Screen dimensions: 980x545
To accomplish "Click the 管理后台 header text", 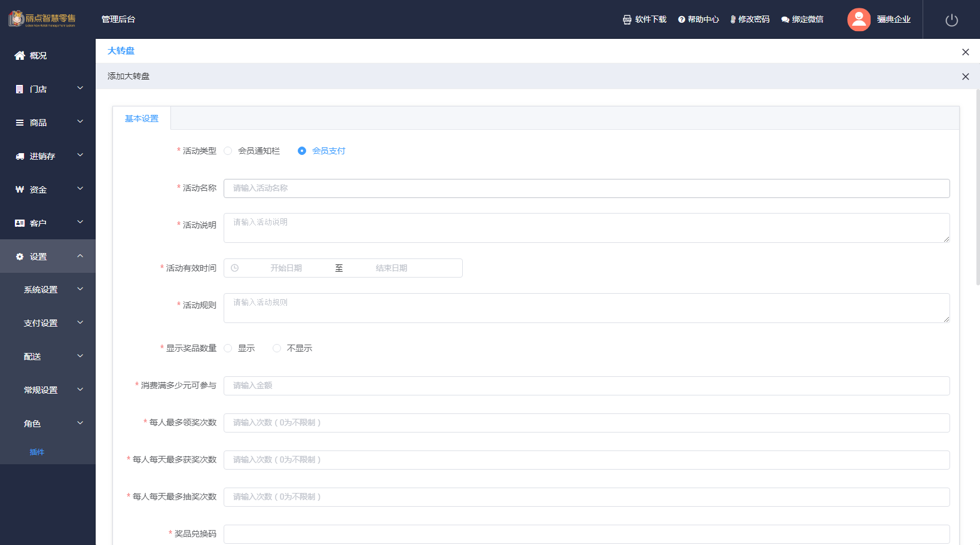I will (118, 20).
